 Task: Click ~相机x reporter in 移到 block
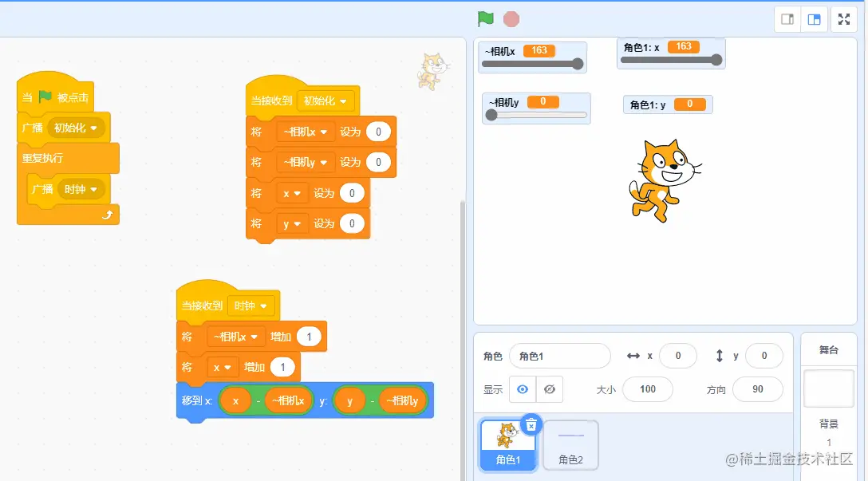[289, 400]
